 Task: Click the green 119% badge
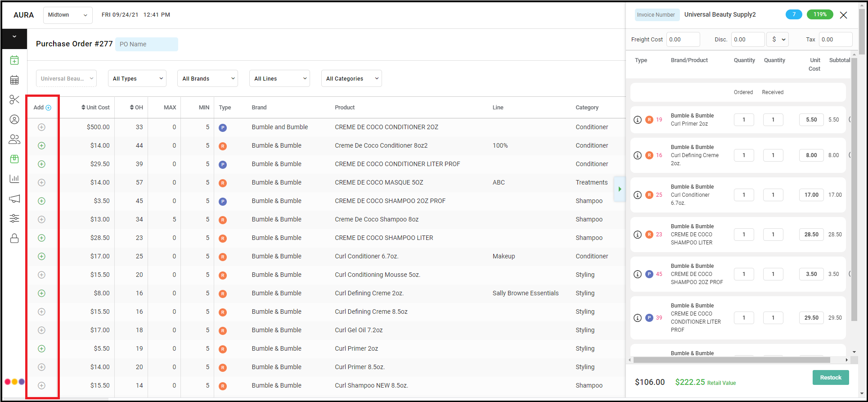(x=820, y=14)
